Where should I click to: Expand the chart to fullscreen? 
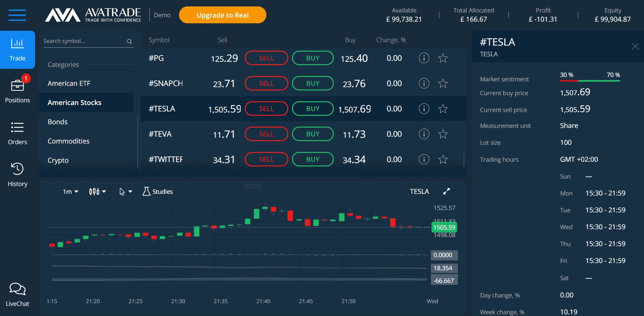click(x=446, y=191)
